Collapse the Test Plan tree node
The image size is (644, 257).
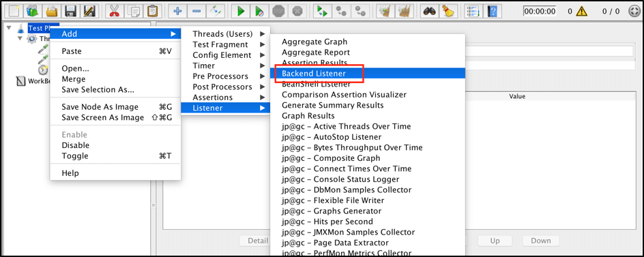pyautogui.click(x=9, y=28)
